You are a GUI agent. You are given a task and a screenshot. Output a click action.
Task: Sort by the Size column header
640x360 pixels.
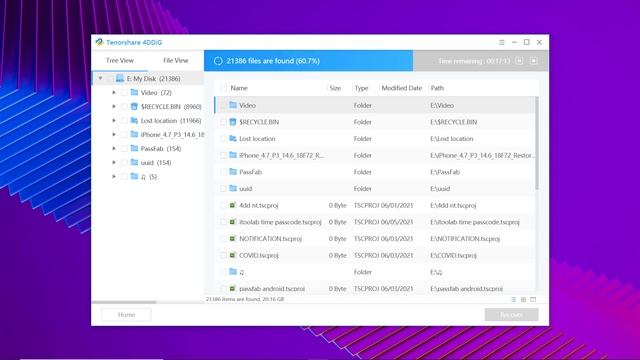335,88
